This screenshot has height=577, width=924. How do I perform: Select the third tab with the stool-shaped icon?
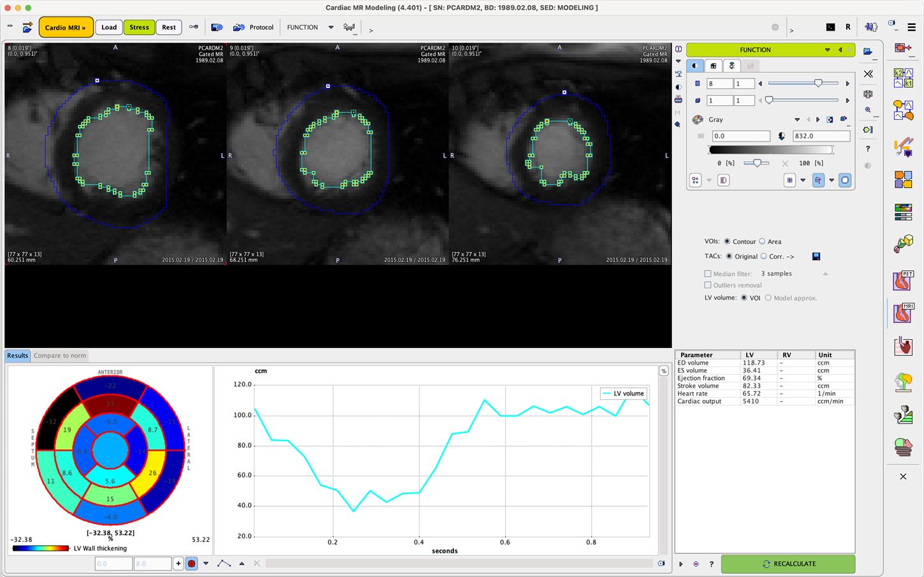coord(732,66)
